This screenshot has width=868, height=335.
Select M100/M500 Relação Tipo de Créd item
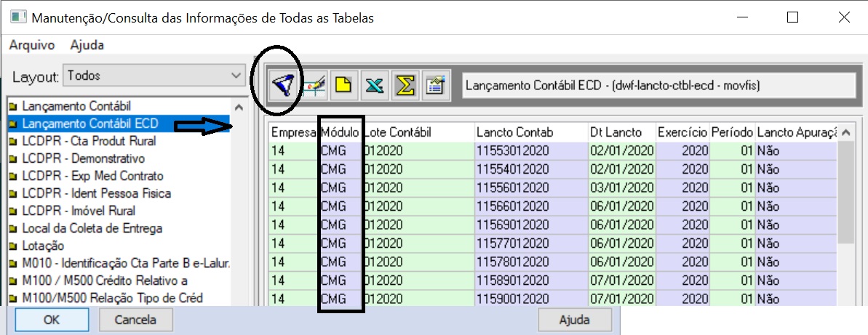pyautogui.click(x=112, y=299)
